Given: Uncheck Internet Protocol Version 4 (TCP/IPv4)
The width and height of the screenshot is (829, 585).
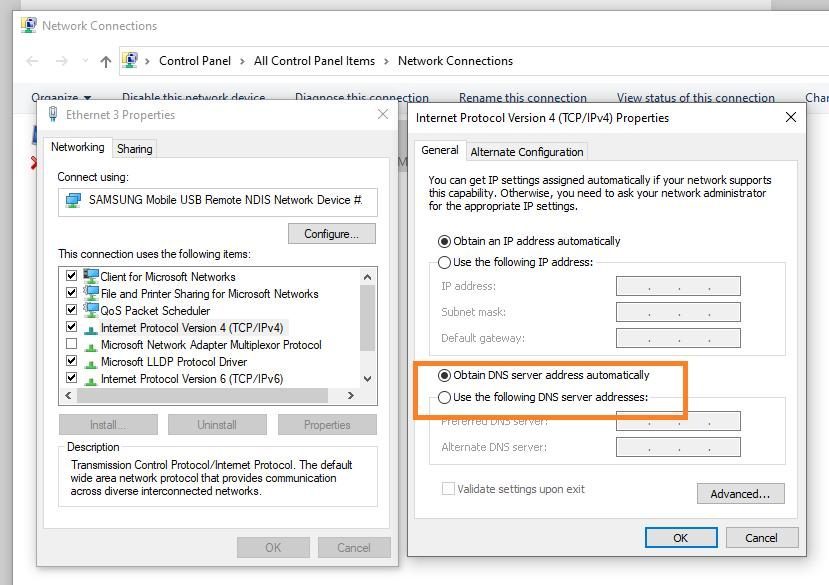Looking at the screenshot, I should 71,327.
